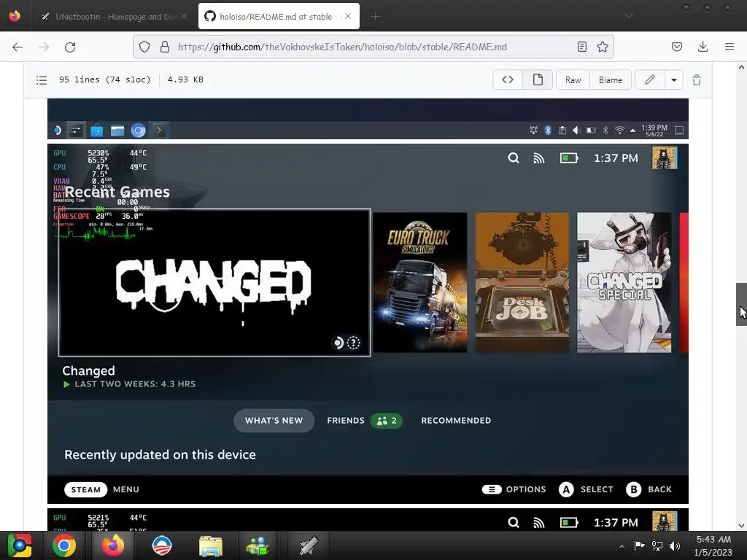The image size is (747, 560).
Task: Open the README table of contents icon
Action: (42, 80)
